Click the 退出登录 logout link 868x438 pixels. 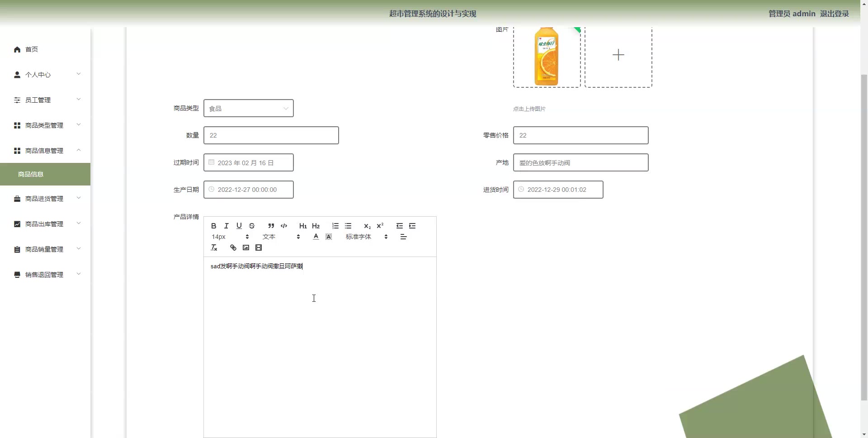tap(834, 14)
